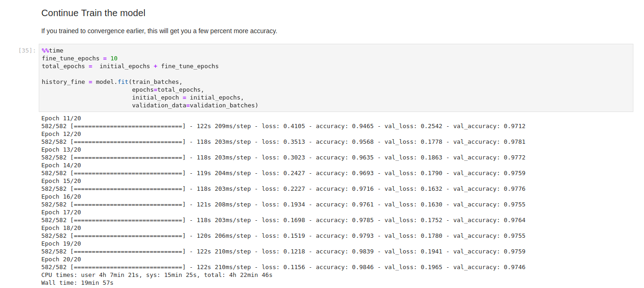
Task: Click the CPU times output line
Action: tap(156, 275)
